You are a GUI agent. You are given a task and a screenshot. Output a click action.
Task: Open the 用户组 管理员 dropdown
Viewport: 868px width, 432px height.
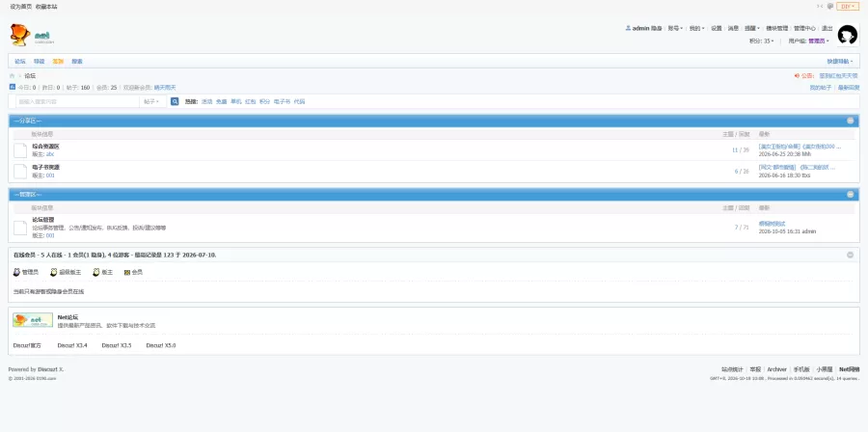809,40
